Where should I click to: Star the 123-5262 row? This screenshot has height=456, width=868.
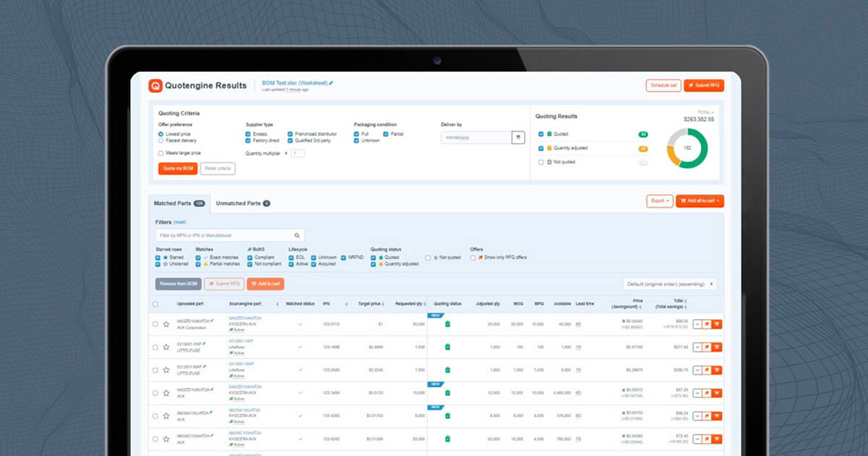click(166, 439)
